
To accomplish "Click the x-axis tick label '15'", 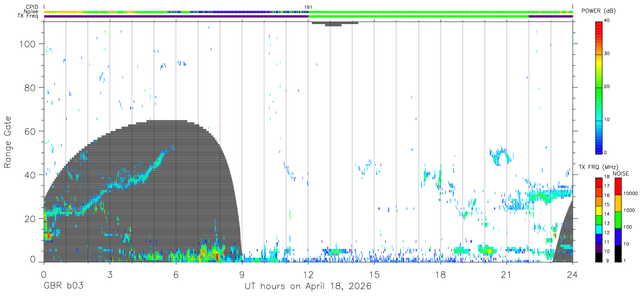I will (374, 274).
